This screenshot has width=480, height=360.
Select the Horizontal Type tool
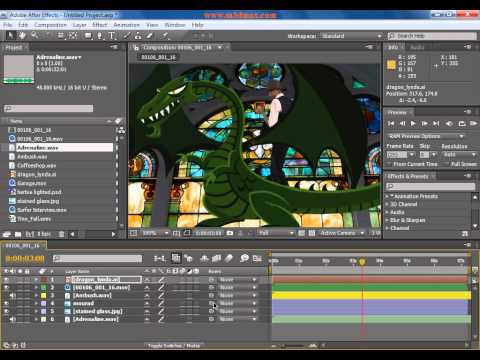click(x=111, y=35)
